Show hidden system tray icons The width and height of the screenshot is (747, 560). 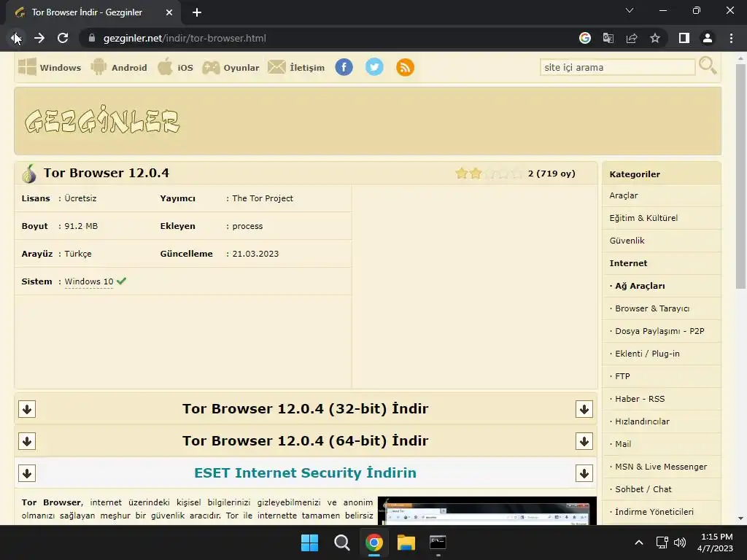(x=639, y=542)
